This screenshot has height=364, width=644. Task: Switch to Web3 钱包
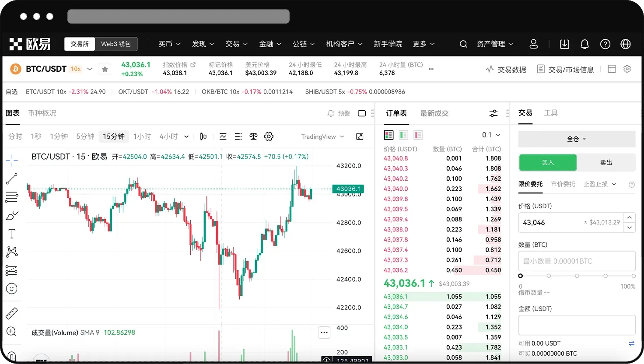click(x=116, y=44)
